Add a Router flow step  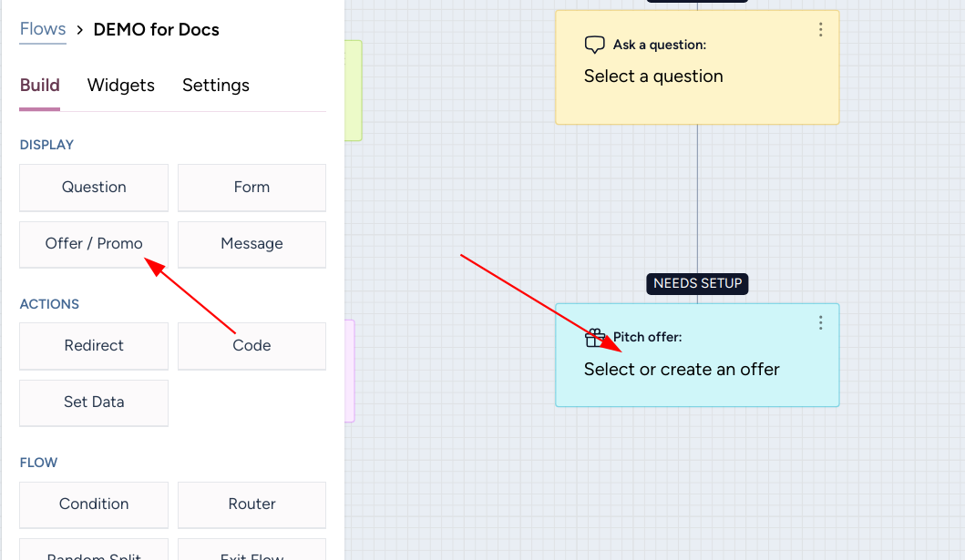pos(252,504)
